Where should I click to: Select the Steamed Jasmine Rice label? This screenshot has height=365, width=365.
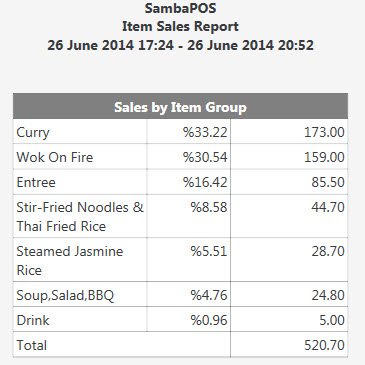[x=70, y=261]
